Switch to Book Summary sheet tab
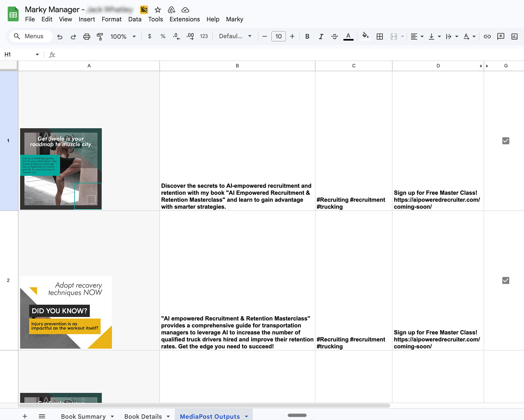Screen dimensions: 524x420 pos(84,416)
